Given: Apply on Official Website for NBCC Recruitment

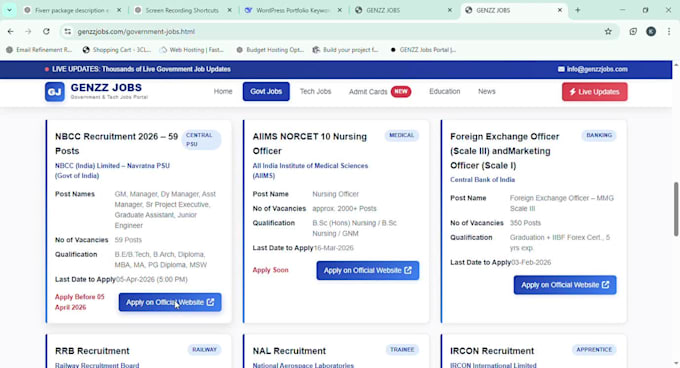Looking at the screenshot, I should coord(170,302).
